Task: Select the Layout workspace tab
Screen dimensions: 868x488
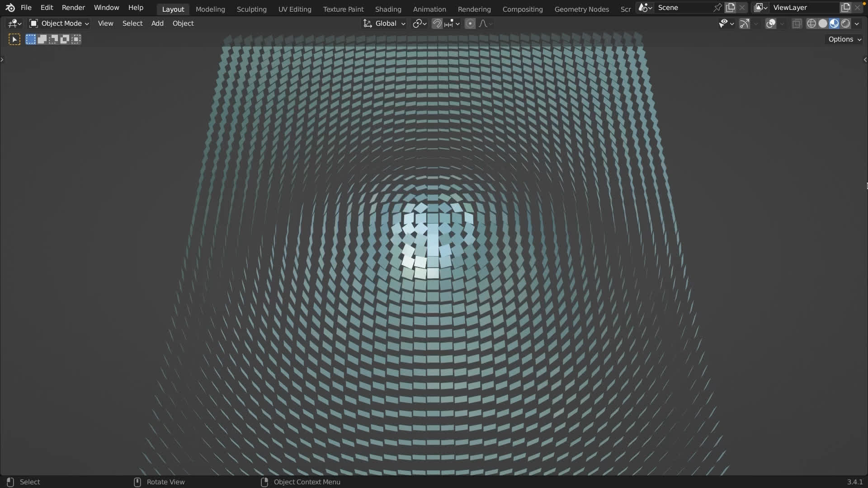Action: pos(173,9)
